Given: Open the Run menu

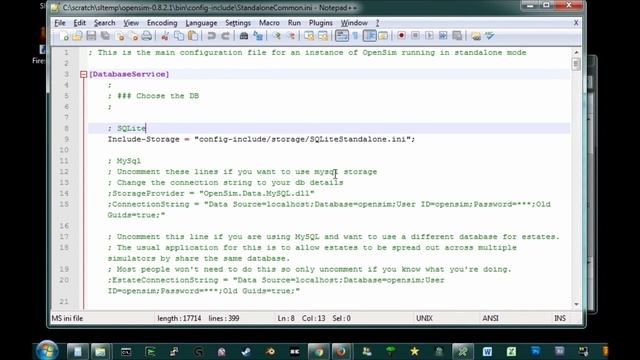Looking at the screenshot, I should pyautogui.click(x=294, y=23).
